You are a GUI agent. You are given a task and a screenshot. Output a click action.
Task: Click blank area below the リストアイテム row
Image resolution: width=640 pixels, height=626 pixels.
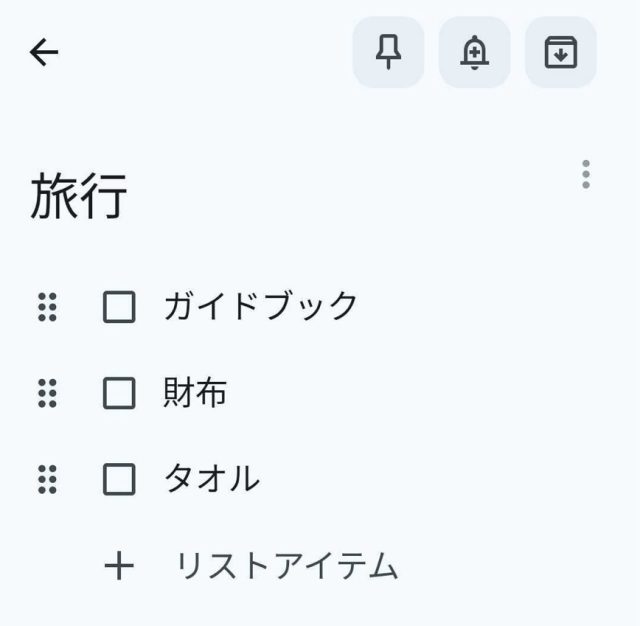click(320, 608)
